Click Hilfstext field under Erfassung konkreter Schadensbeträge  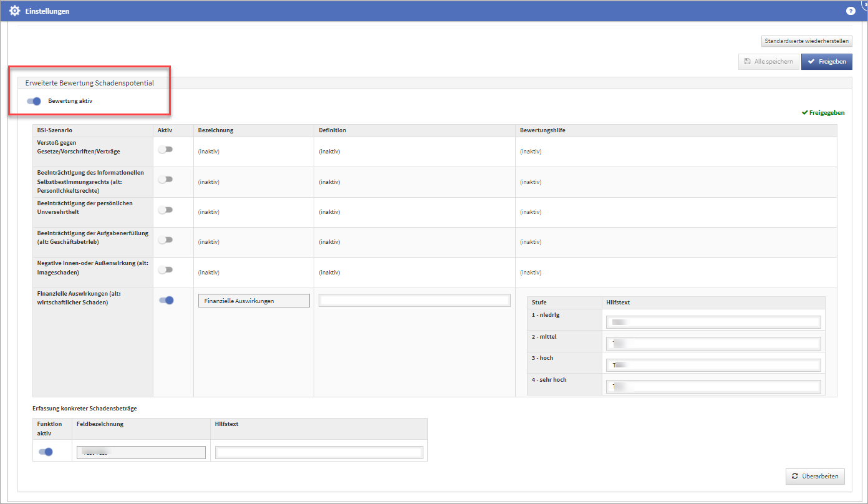[319, 452]
